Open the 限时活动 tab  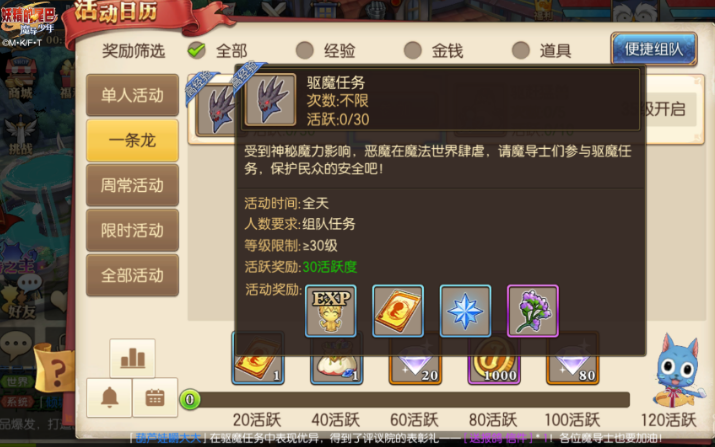[132, 230]
